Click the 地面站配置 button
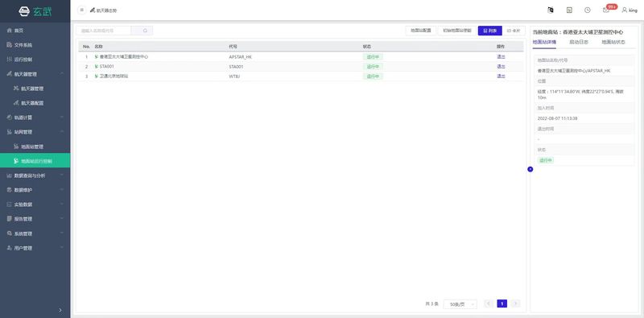 click(x=420, y=31)
